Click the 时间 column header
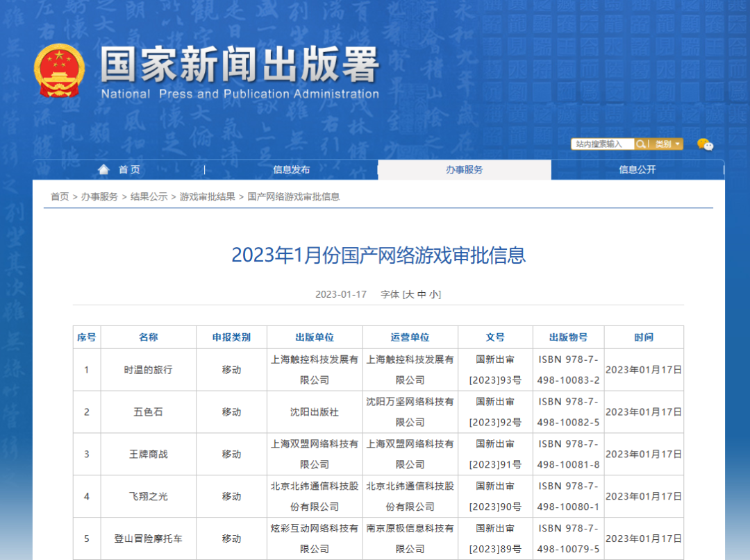750x560 pixels. pyautogui.click(x=644, y=337)
